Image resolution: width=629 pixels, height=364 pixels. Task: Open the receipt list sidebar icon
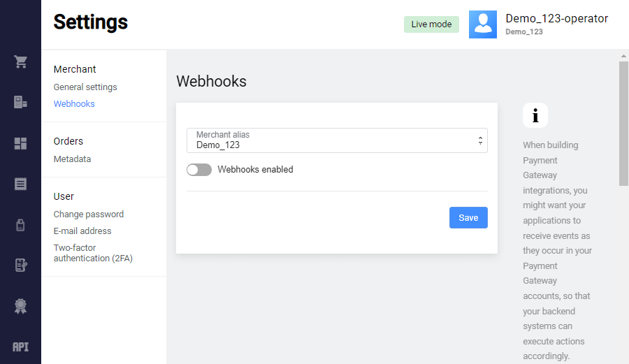point(20,184)
